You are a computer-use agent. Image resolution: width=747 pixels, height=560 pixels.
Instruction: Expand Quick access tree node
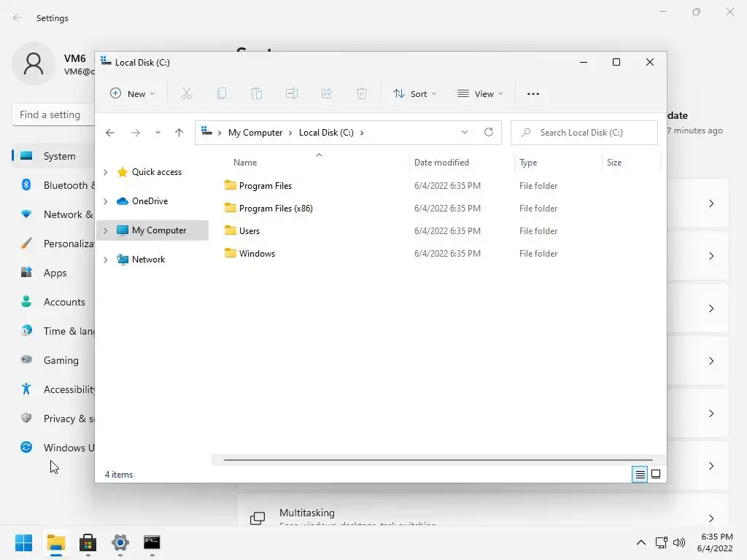105,172
